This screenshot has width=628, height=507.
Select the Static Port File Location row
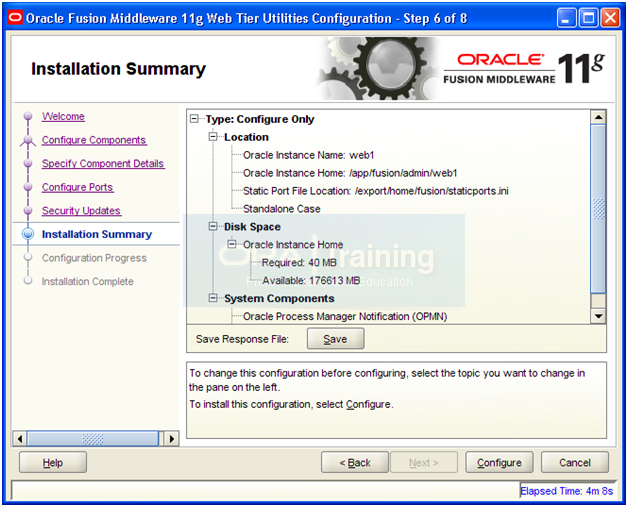coord(376,191)
